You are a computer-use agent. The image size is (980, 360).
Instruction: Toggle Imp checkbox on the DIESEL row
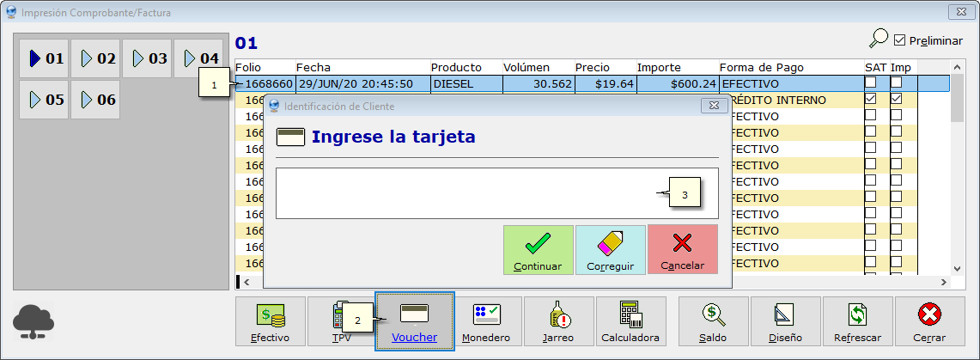pyautogui.click(x=896, y=83)
